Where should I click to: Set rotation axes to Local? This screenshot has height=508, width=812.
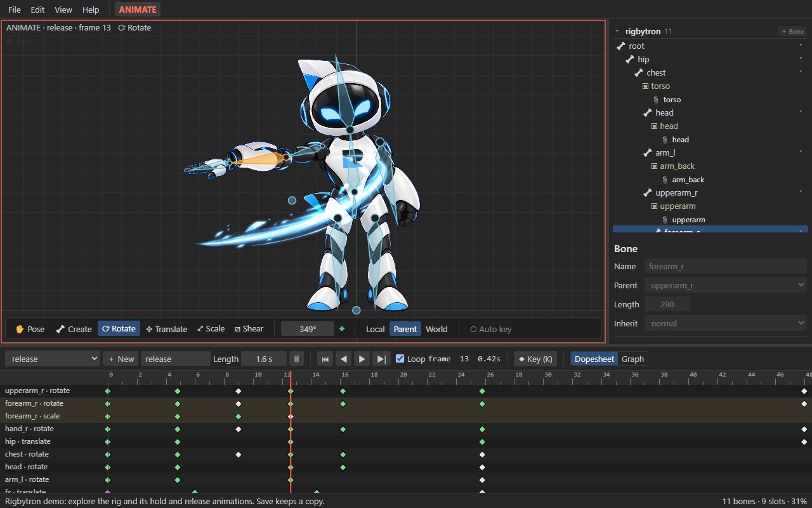(375, 329)
